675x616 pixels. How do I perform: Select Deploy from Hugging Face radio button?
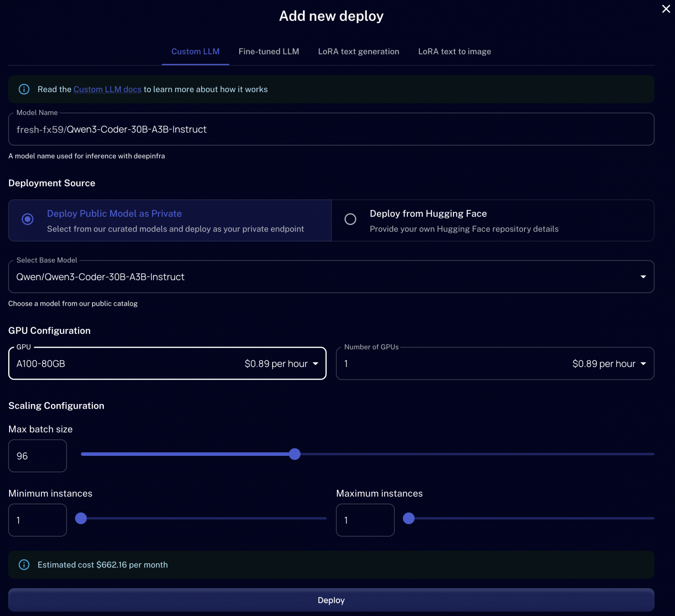[350, 219]
